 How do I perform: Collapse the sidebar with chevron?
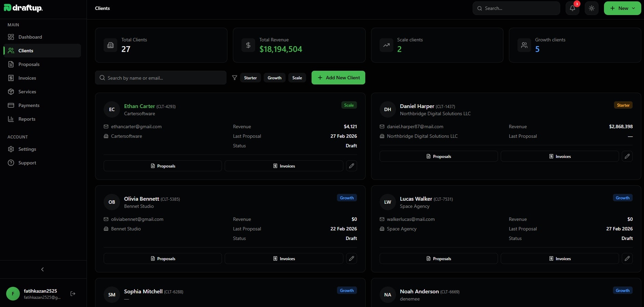point(42,269)
